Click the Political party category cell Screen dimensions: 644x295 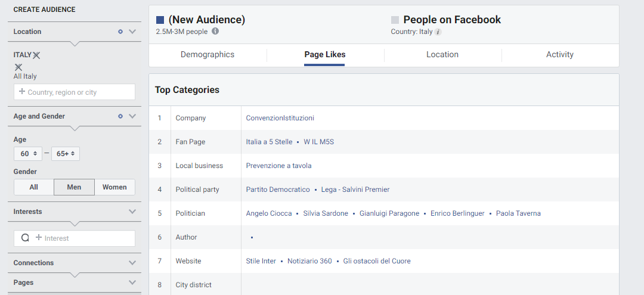pyautogui.click(x=206, y=190)
